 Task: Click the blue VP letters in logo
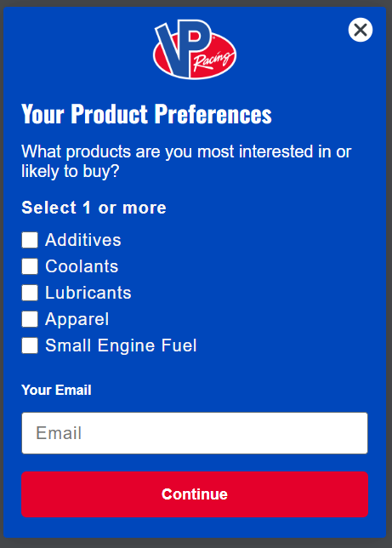[183, 47]
